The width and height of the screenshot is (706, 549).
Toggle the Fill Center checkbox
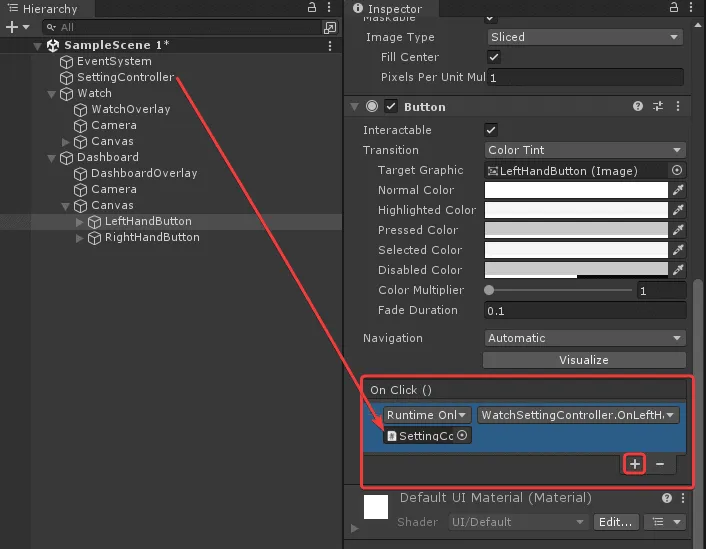pyautogui.click(x=493, y=57)
